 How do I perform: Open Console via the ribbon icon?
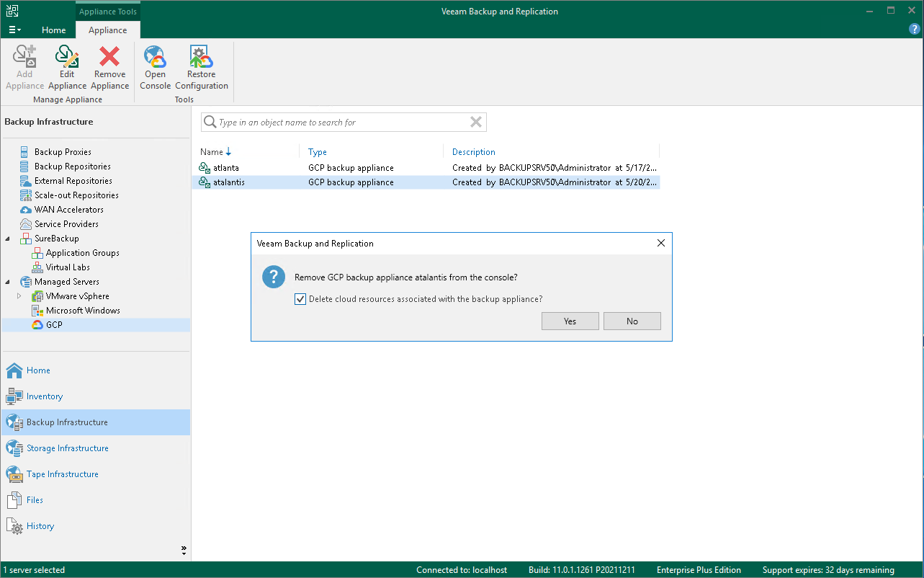(x=155, y=56)
